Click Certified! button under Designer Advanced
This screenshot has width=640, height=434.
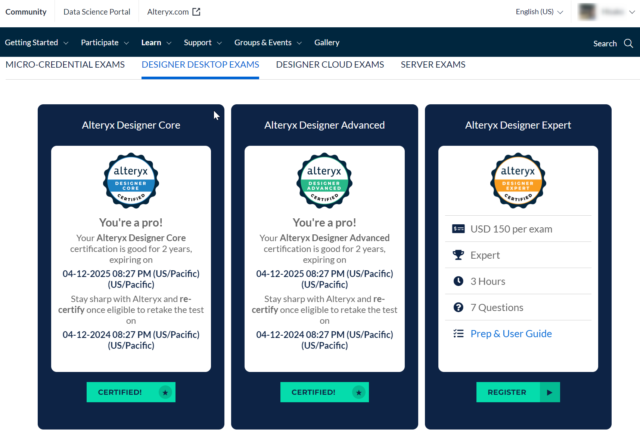[324, 392]
